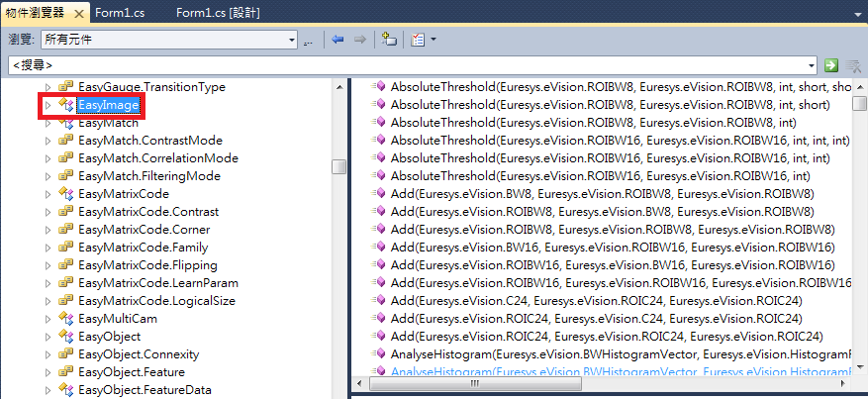Click EasyObject.Feature enum icon
Screen dimensions: 868x399
click(x=66, y=372)
